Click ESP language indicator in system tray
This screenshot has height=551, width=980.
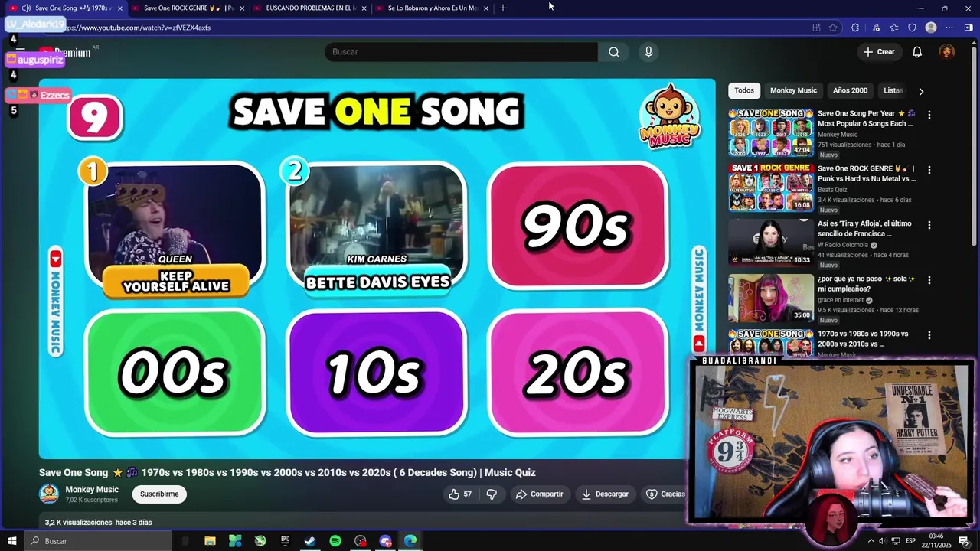pyautogui.click(x=910, y=541)
